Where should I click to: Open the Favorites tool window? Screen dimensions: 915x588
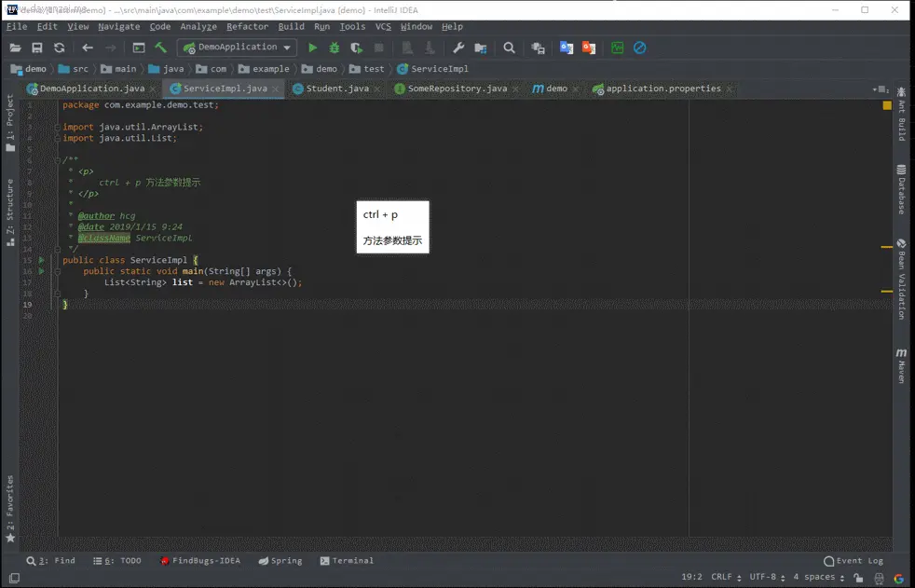[10, 509]
